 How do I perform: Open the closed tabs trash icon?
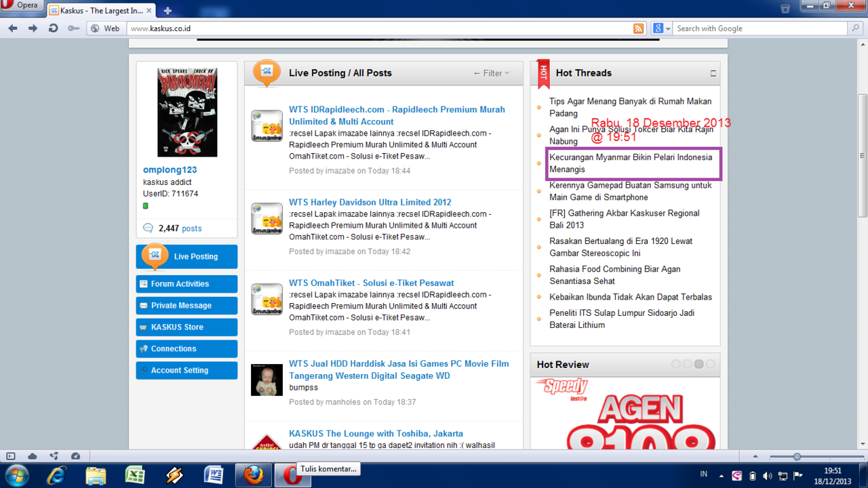pos(785,9)
